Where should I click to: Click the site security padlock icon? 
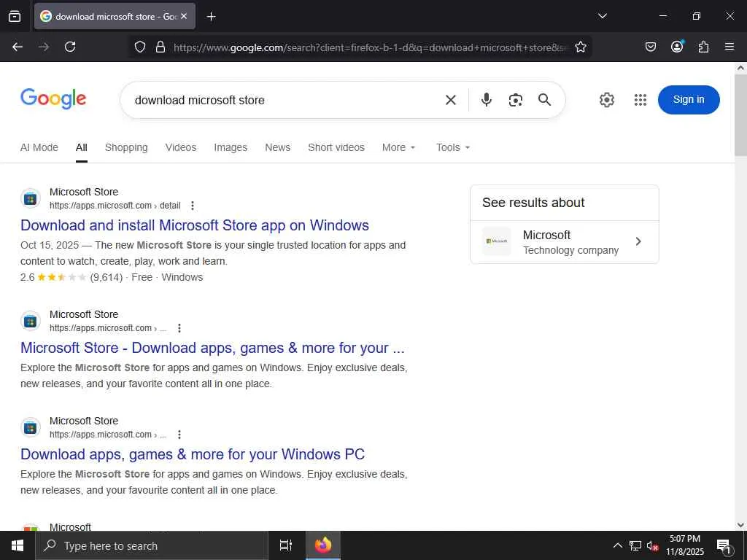click(160, 47)
